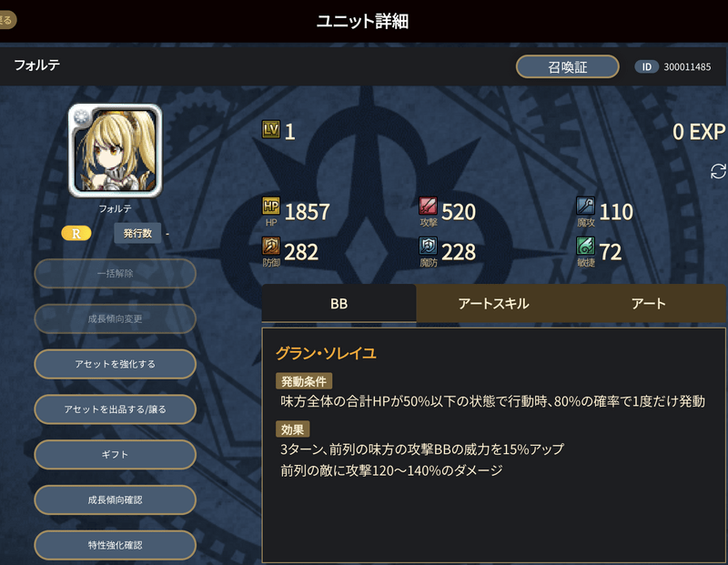The image size is (728, 565).
Task: Click アセットを強化する button
Action: [x=116, y=364]
